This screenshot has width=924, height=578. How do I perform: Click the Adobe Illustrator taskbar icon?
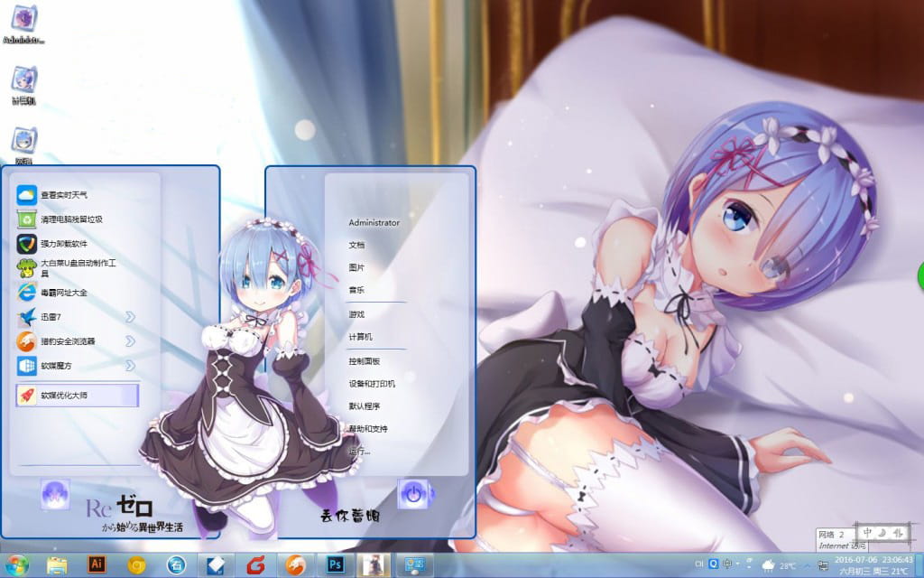(x=97, y=565)
